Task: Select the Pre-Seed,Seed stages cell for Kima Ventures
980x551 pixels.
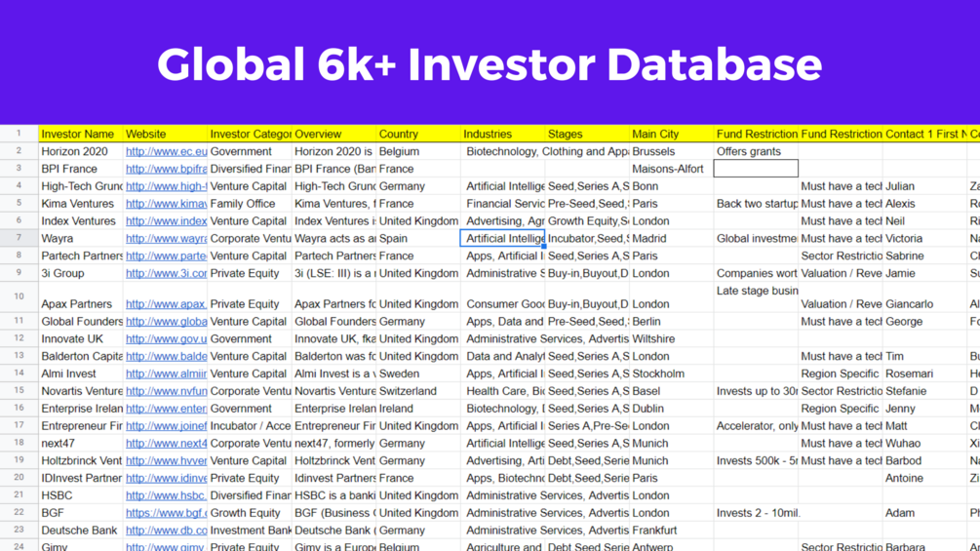Action: coord(587,204)
